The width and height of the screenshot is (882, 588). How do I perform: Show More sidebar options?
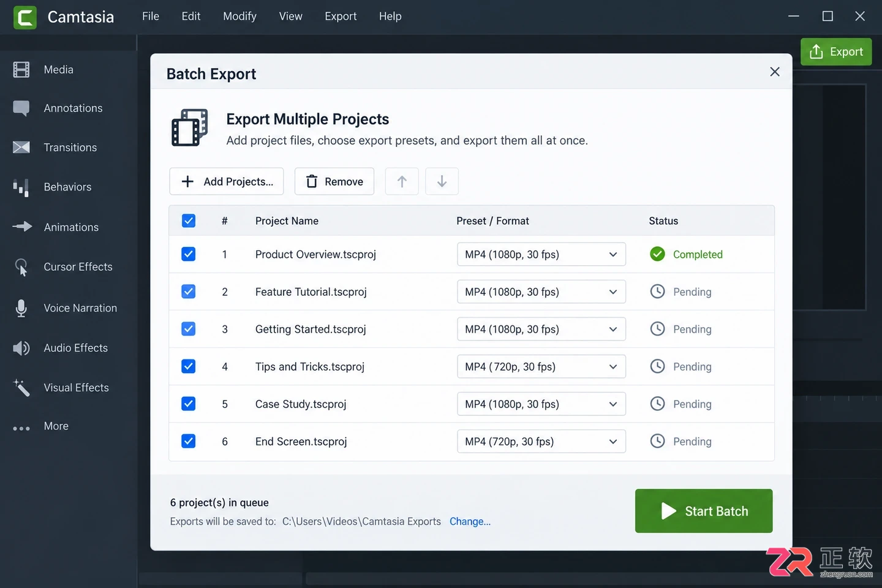pyautogui.click(x=21, y=428)
